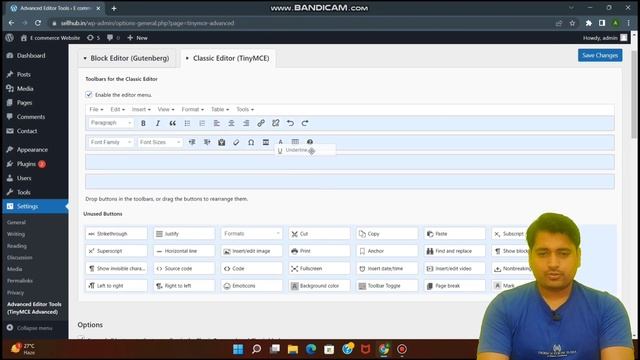The width and height of the screenshot is (640, 360).
Task: Open the View menu dropdown
Action: point(166,109)
